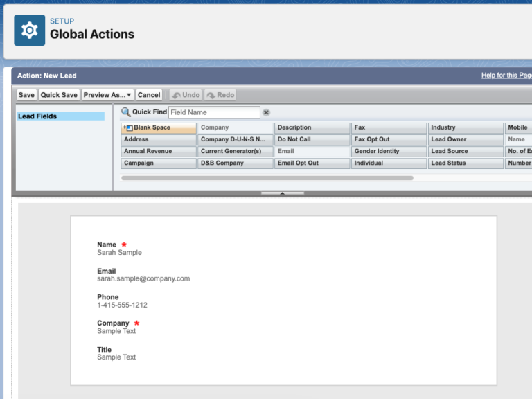This screenshot has height=399, width=532.
Task: Select the Gender Identity palette field
Action: [389, 151]
